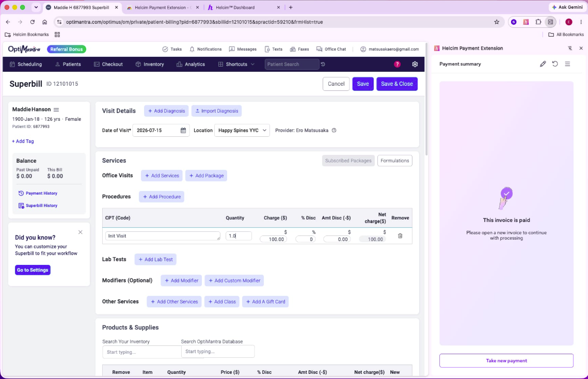Open Messages in top bar
The height and width of the screenshot is (379, 588).
point(243,49)
